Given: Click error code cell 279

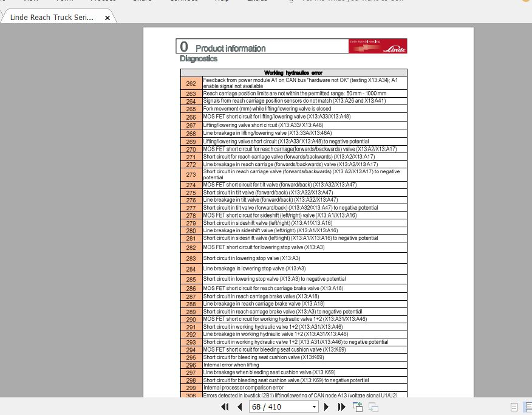Looking at the screenshot, I should (191, 223).
